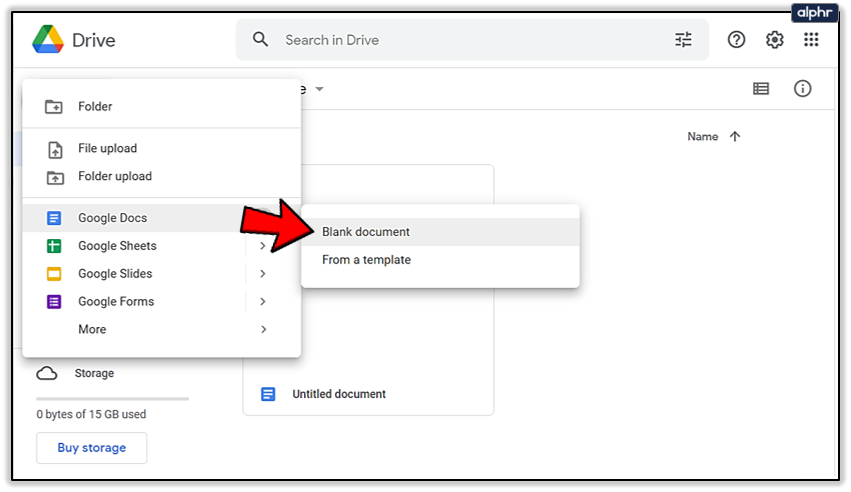The height and width of the screenshot is (492, 851).
Task: Open the Storage sidebar link
Action: coord(94,373)
